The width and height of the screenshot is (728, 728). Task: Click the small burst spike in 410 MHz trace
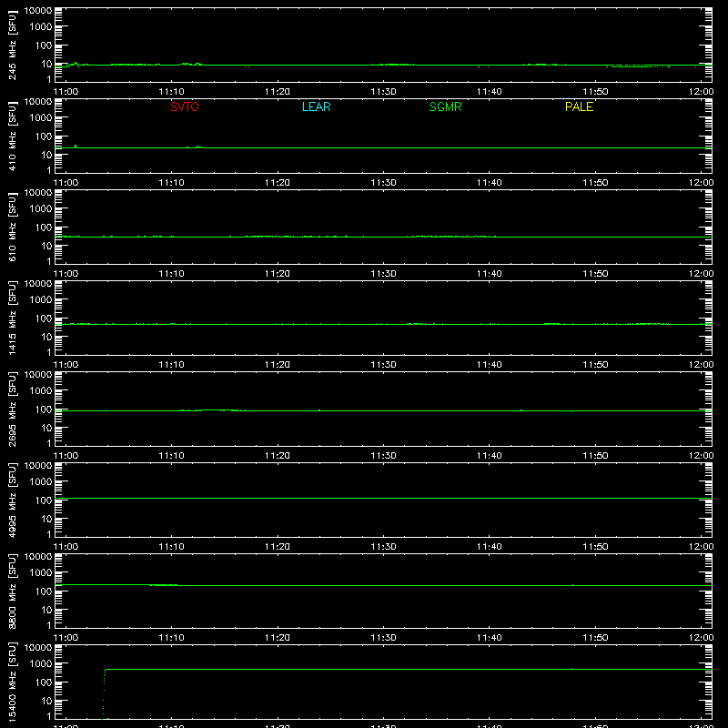pyautogui.click(x=76, y=147)
